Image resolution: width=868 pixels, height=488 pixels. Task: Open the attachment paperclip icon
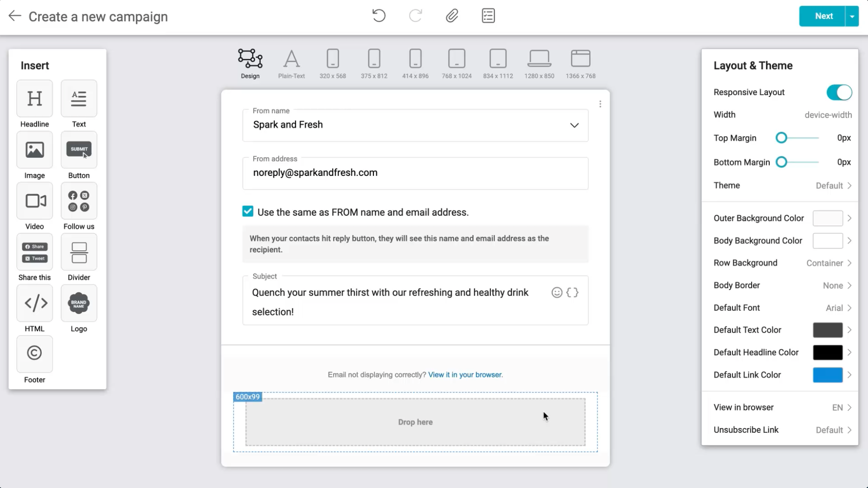coord(452,16)
